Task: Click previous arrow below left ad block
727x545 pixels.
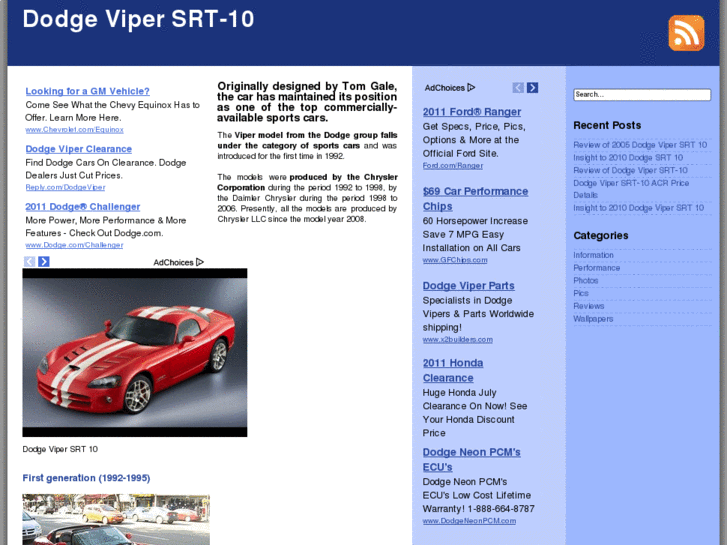Action: [29, 262]
